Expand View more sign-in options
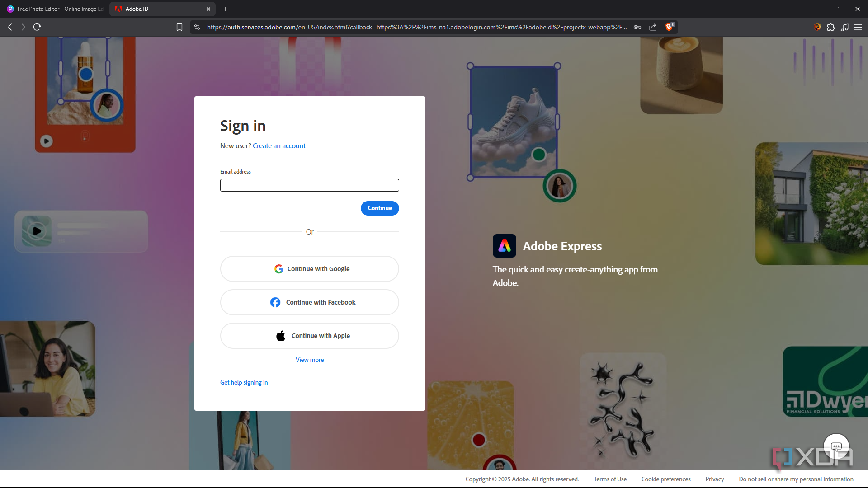 pos(310,360)
